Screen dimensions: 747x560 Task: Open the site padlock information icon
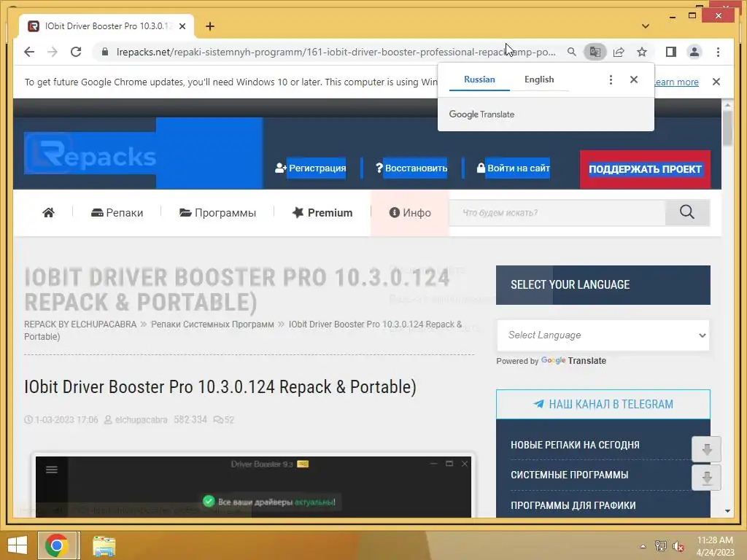coord(105,52)
